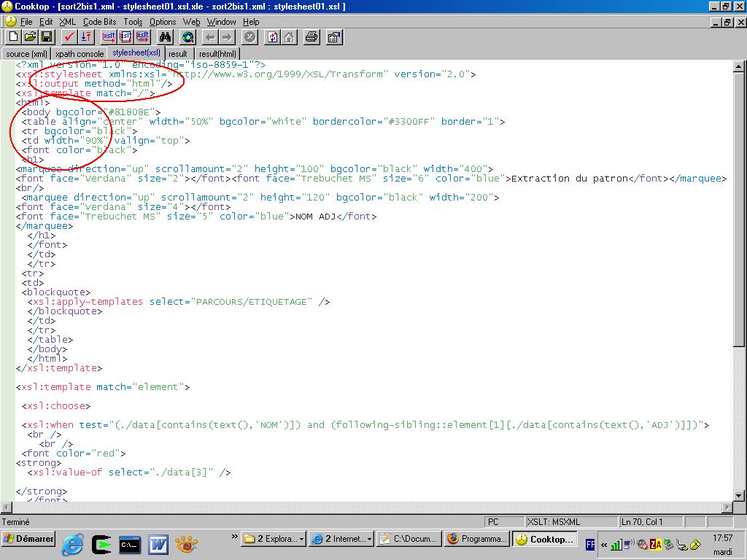Click the vertical scrollbar thumb
The height and width of the screenshot is (560, 747).
coord(738,209)
